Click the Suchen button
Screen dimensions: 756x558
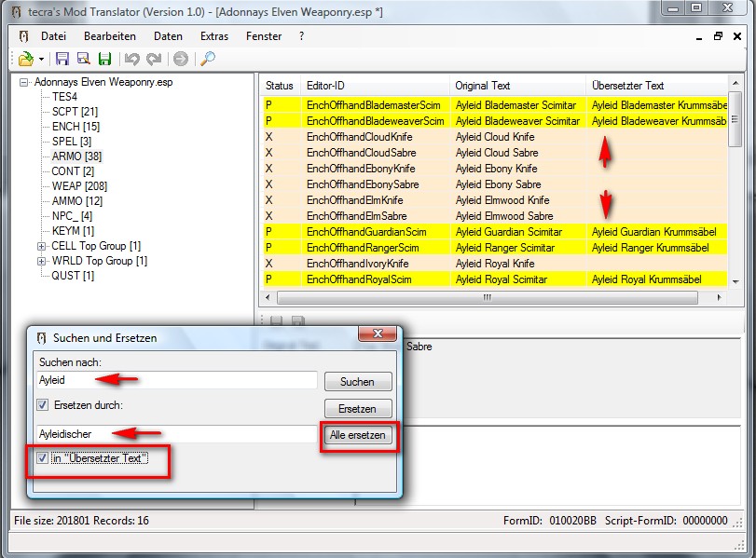(358, 382)
